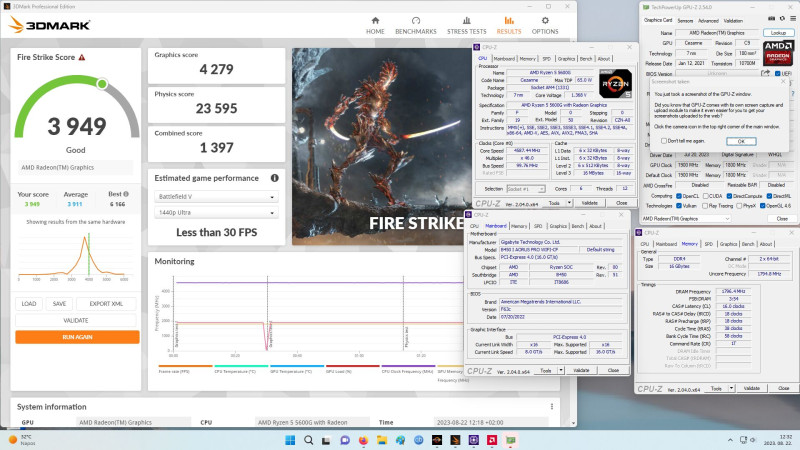Open BENCHMARKS in 3DMark navigation

pos(416,25)
